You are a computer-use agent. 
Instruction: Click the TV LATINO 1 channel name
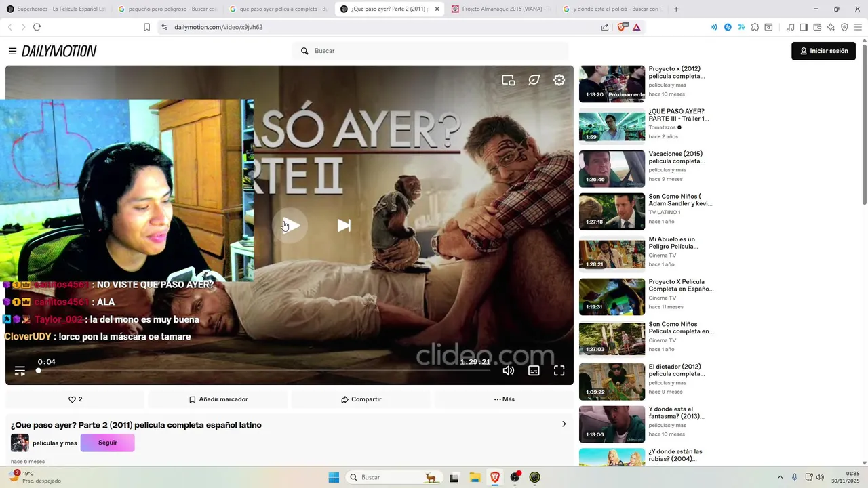pyautogui.click(x=665, y=212)
